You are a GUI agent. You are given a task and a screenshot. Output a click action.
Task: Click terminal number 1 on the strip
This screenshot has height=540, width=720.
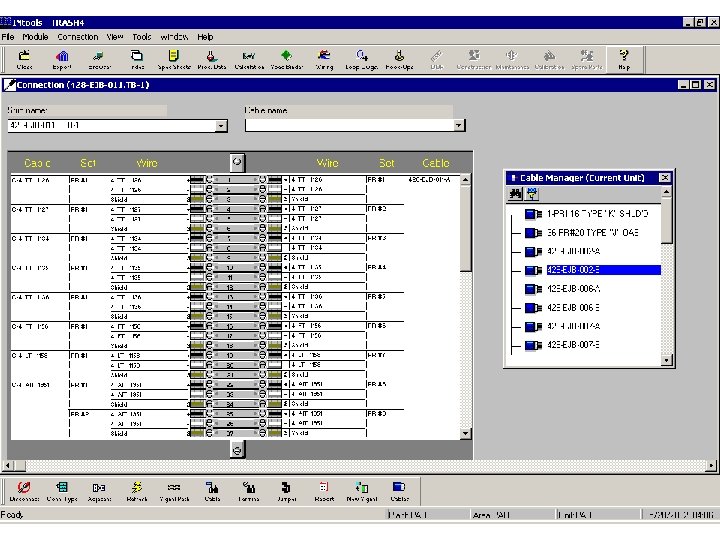click(230, 180)
